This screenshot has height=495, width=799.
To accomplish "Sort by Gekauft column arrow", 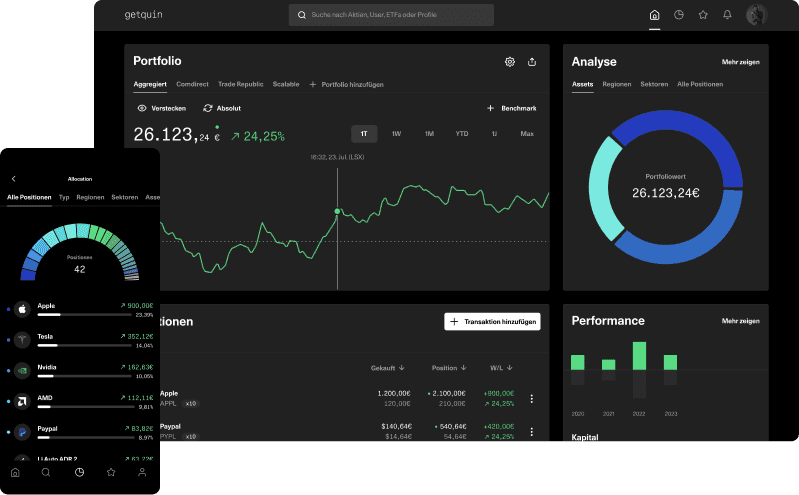I will [402, 368].
